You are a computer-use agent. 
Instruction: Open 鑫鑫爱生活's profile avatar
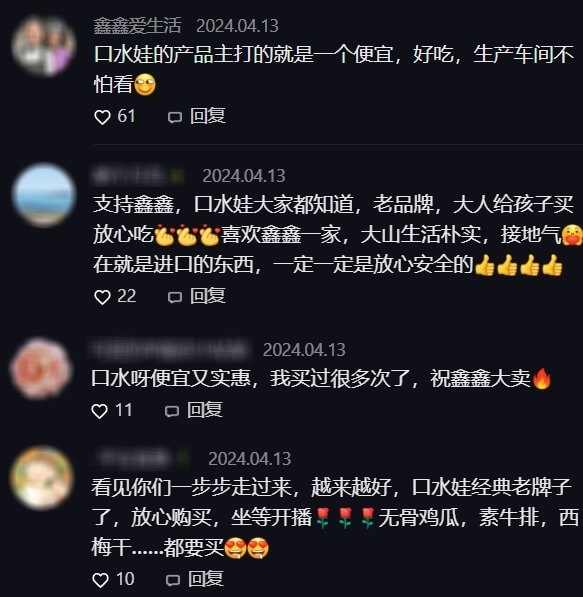(x=44, y=46)
